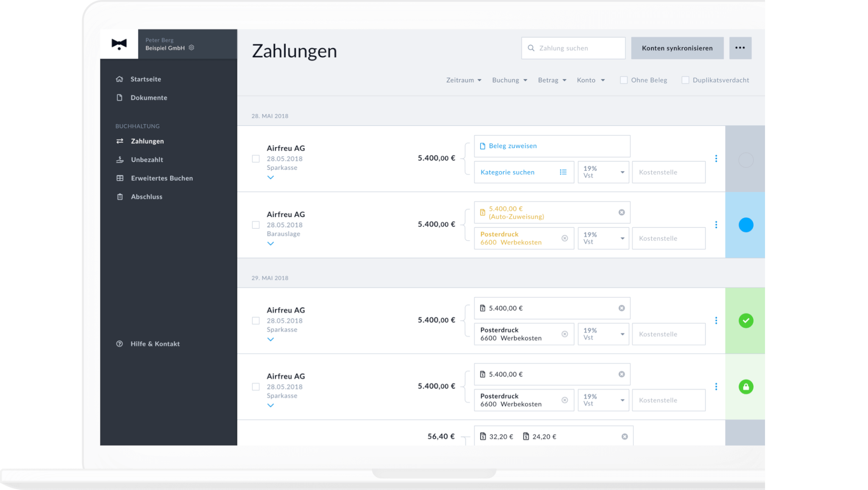868x490 pixels.
Task: Click the 32,20 € receipt document icon
Action: click(x=483, y=437)
